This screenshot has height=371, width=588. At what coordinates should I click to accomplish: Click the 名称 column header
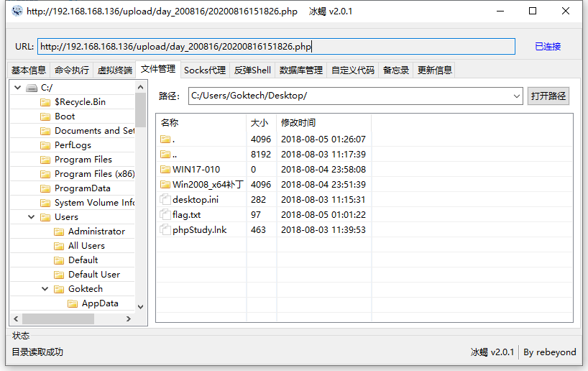(x=201, y=123)
